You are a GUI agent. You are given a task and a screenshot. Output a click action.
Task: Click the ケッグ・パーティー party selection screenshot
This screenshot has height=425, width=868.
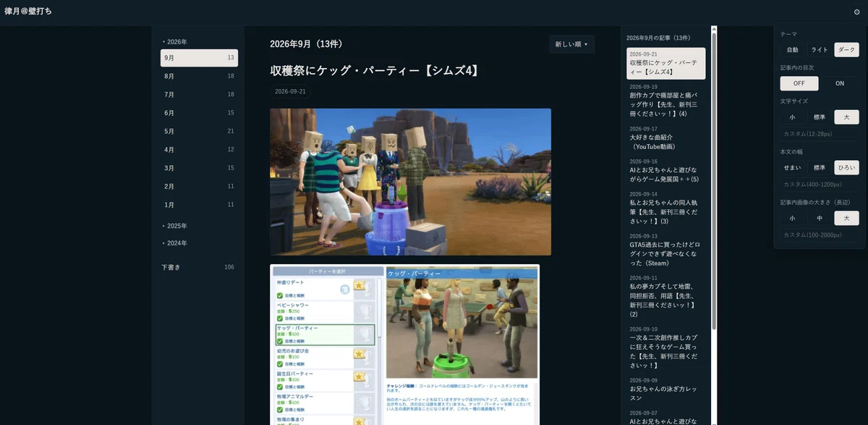[404, 345]
